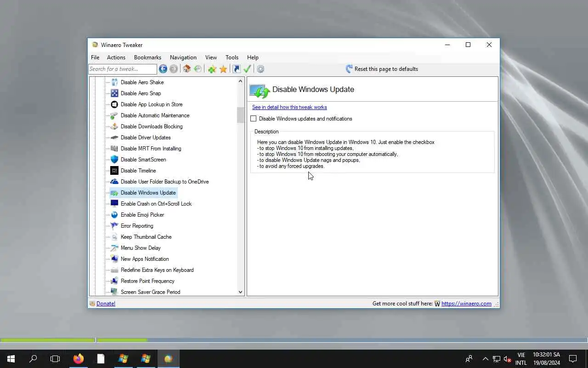
Task: Click the tree scrollbar down arrow
Action: [240, 292]
